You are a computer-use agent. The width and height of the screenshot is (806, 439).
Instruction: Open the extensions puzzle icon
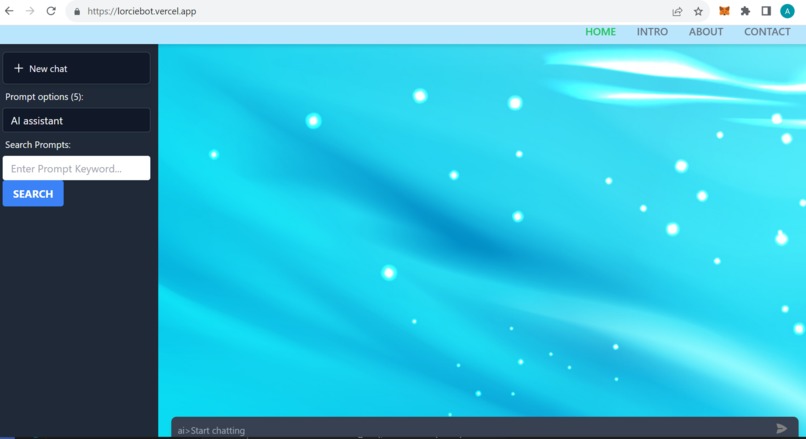[745, 11]
